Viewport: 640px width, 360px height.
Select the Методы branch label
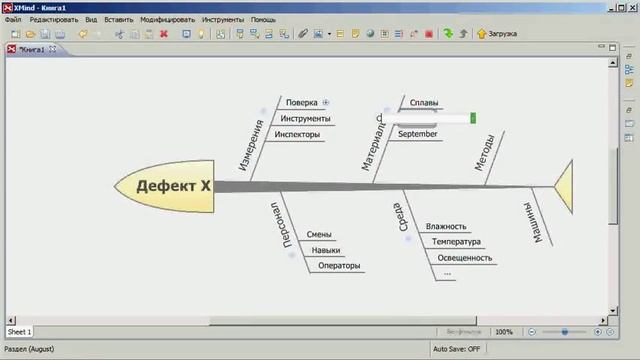pyautogui.click(x=485, y=153)
